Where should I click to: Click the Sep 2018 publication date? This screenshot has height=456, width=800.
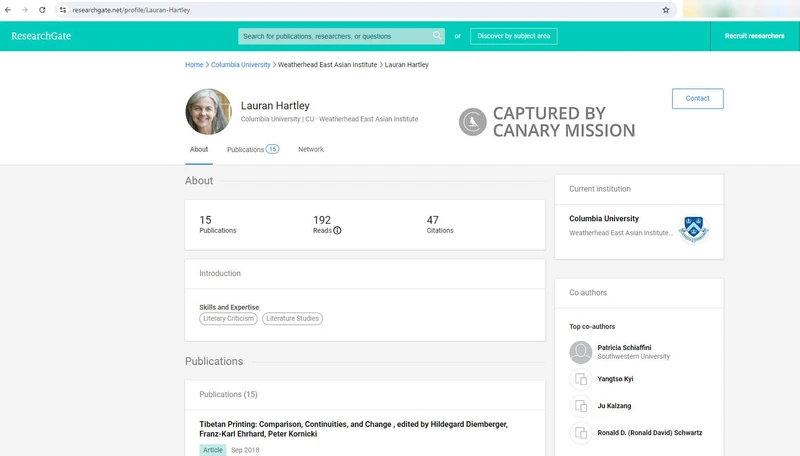245,450
